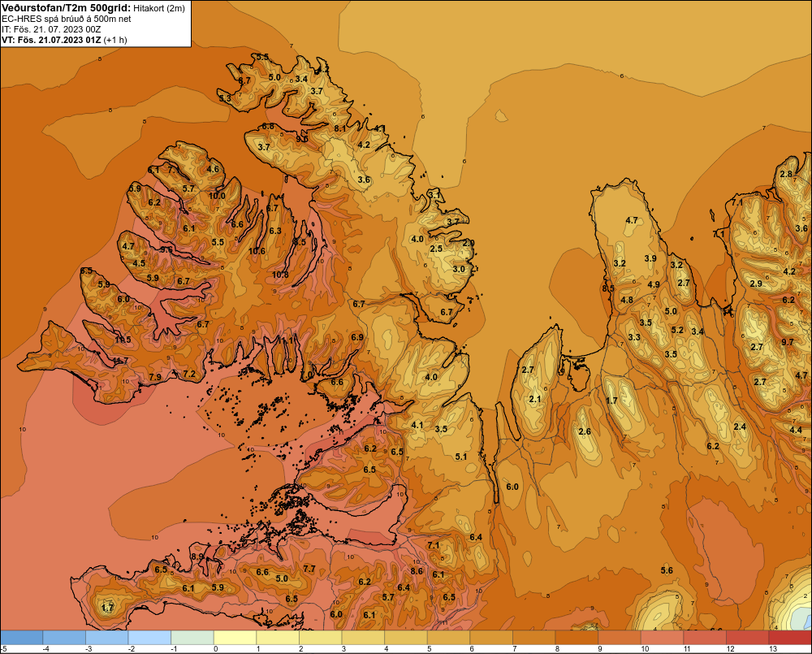This screenshot has width=812, height=654.
Task: Click the '2.5' temperature value
Action: [437, 249]
